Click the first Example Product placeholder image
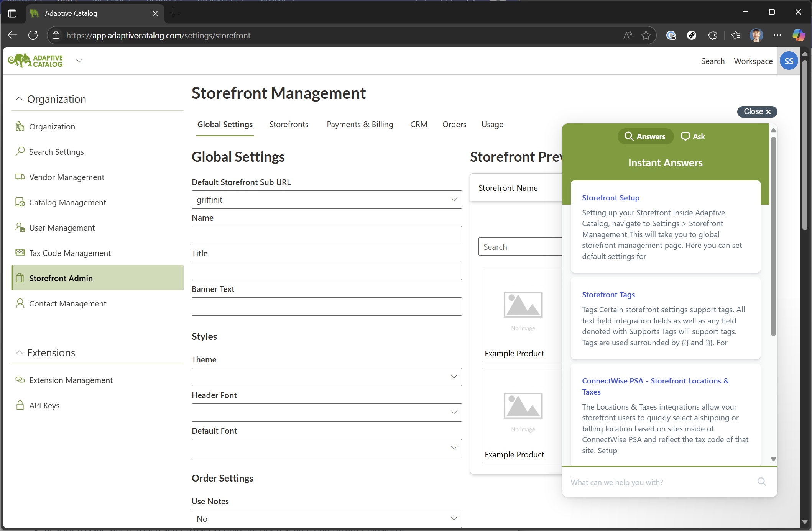Screen dimensions: 812x531 point(523,305)
